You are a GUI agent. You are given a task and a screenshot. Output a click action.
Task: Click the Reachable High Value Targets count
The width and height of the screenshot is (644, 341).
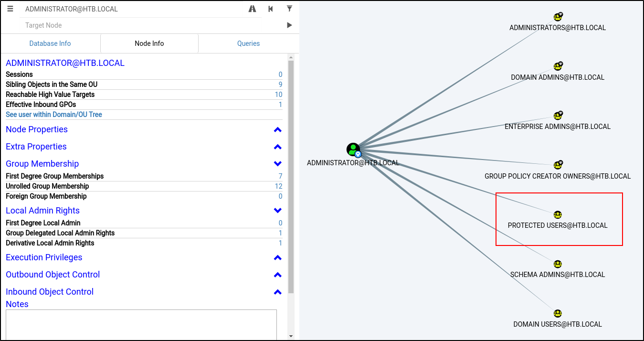tap(278, 95)
